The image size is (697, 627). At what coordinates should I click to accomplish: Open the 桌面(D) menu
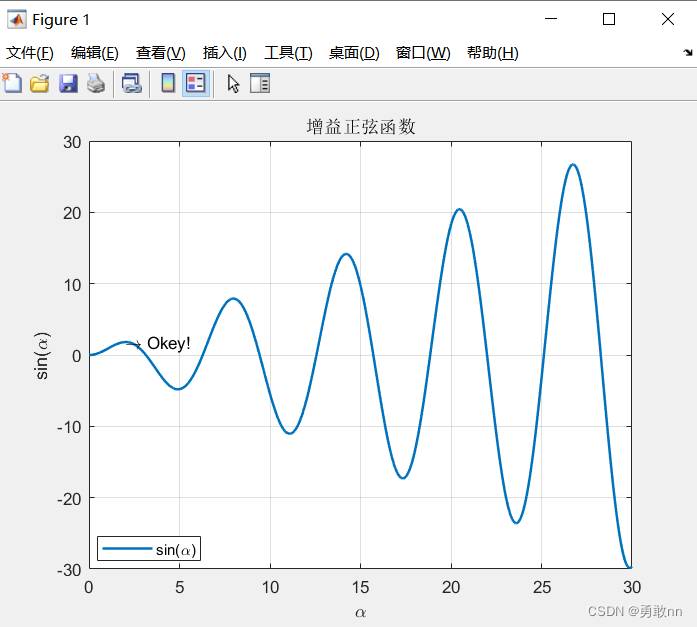pyautogui.click(x=354, y=53)
